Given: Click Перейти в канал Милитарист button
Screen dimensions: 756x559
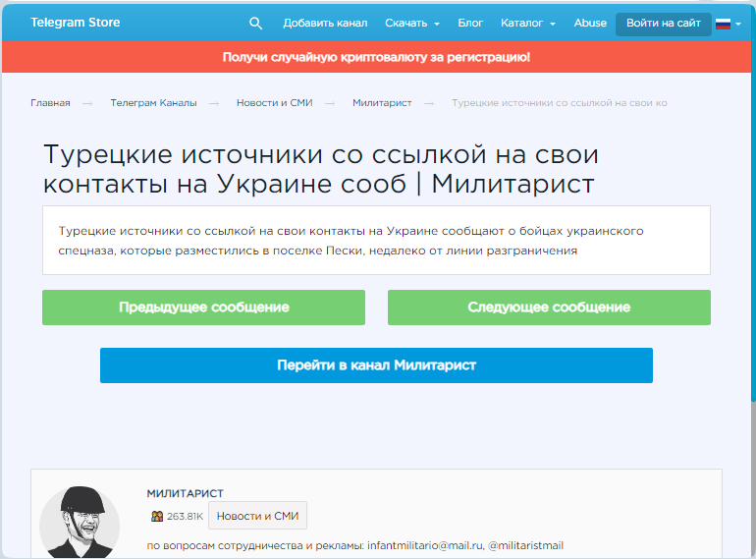Looking at the screenshot, I should click(x=377, y=365).
